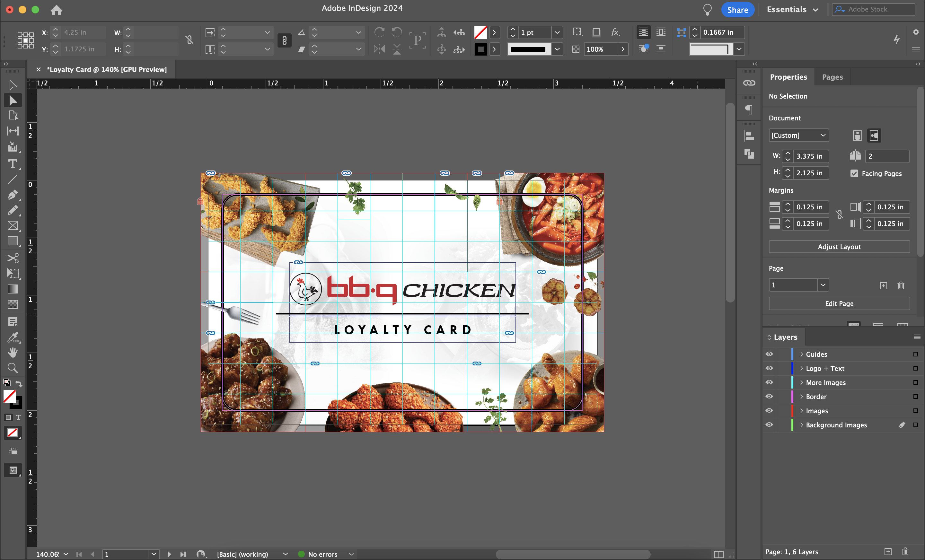Expand the Guides layer

pos(801,354)
